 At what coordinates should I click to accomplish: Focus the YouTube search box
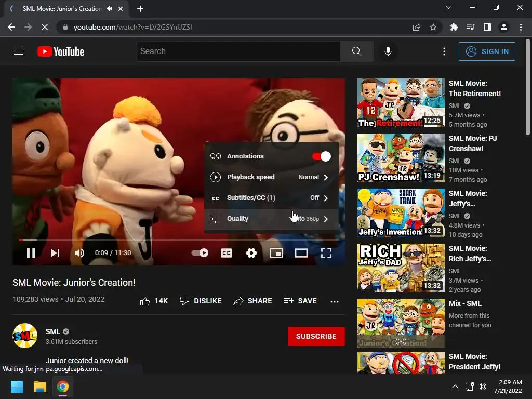coord(238,51)
